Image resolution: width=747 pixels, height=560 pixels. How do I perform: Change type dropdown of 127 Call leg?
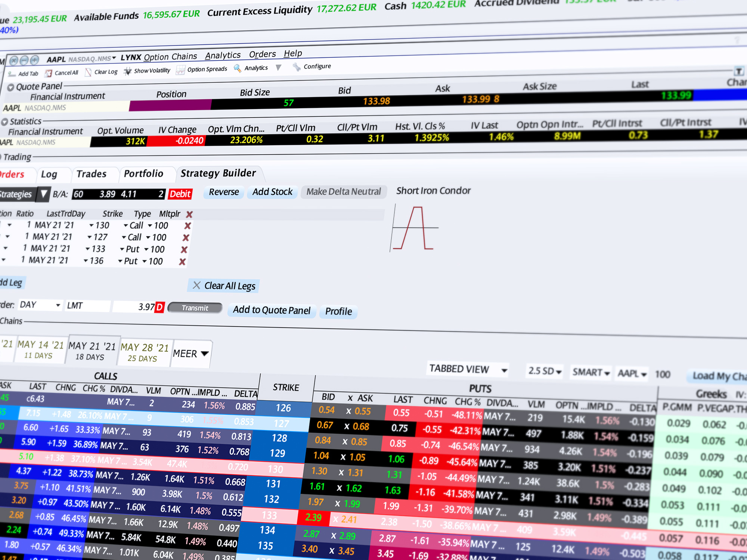tap(124, 237)
